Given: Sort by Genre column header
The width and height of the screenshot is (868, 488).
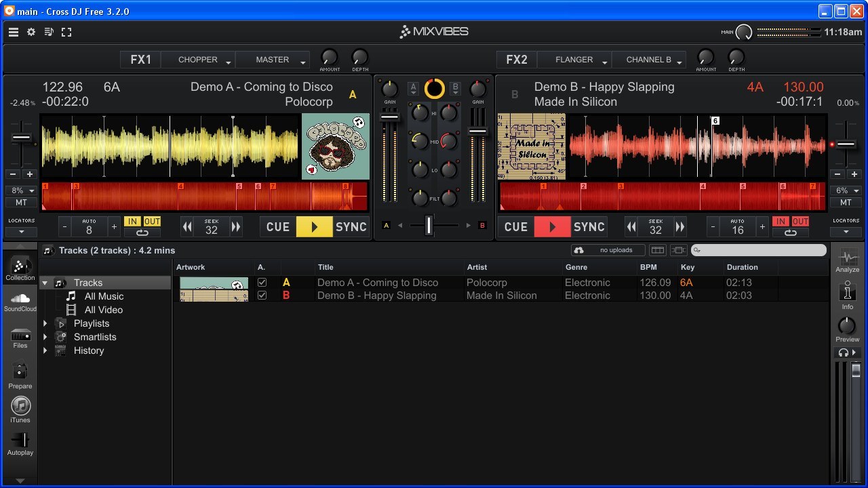Looking at the screenshot, I should 599,267.
